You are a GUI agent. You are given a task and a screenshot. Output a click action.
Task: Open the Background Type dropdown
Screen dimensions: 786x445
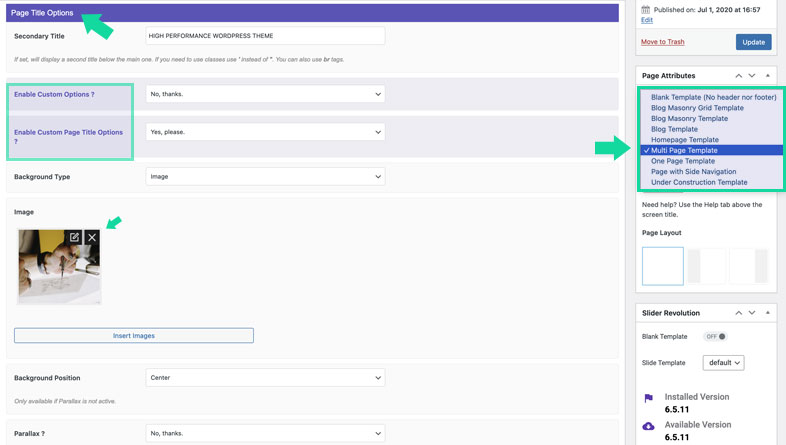[265, 177]
